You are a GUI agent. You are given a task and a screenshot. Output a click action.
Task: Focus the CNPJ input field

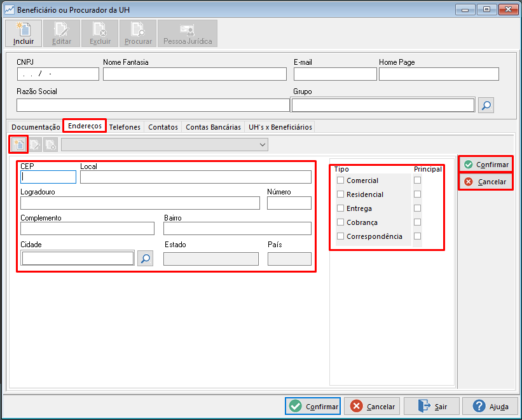[58, 74]
